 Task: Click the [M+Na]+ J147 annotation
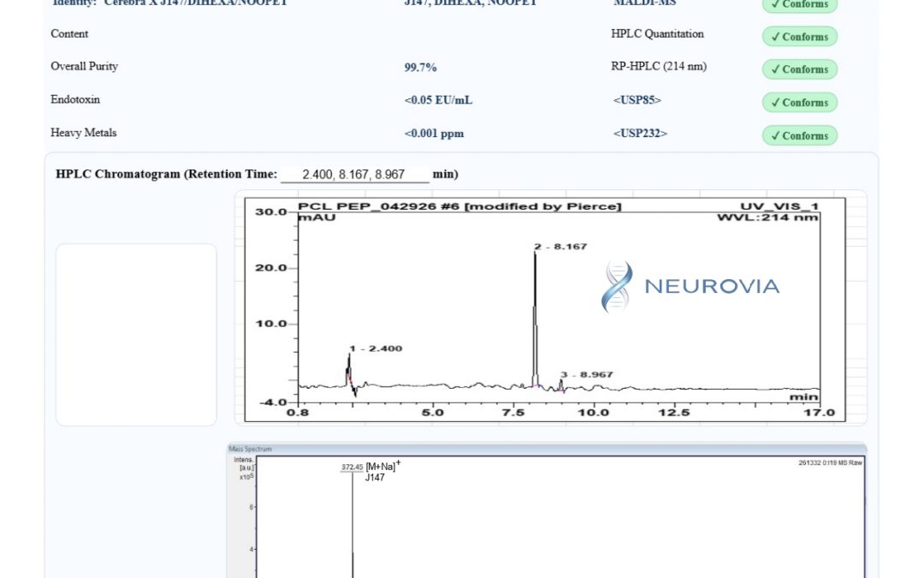pyautogui.click(x=382, y=471)
